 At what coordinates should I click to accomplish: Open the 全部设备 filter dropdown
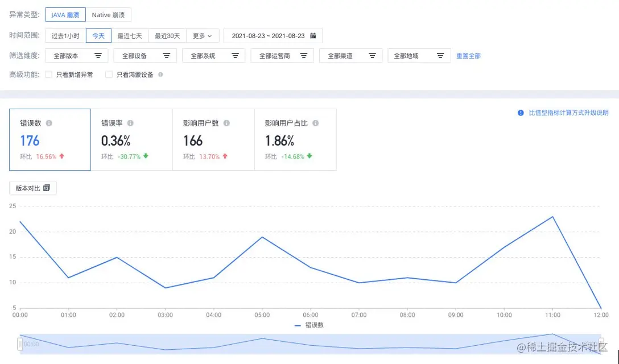[145, 56]
